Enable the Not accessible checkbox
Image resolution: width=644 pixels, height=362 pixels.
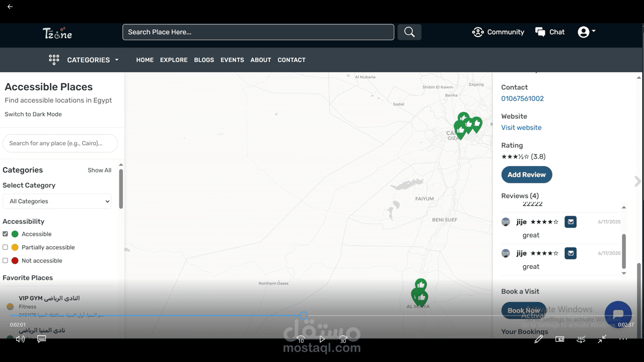click(5, 260)
